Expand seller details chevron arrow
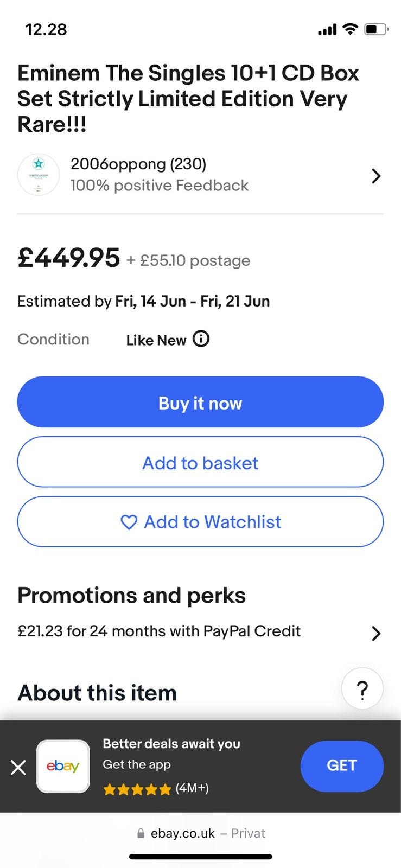Image resolution: width=401 pixels, height=868 pixels. click(376, 176)
